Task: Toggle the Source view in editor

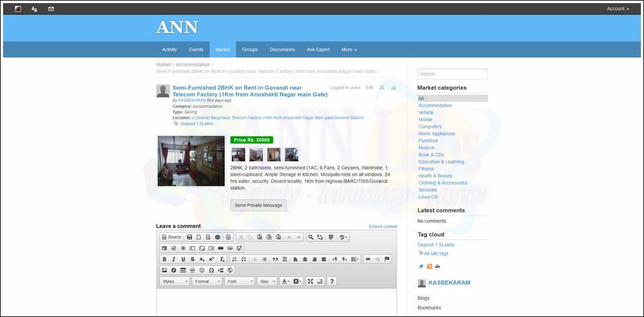Action: tap(171, 237)
